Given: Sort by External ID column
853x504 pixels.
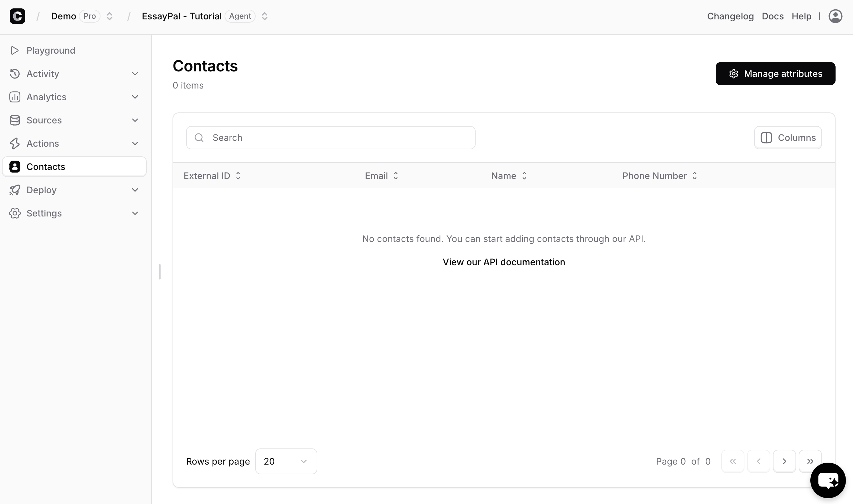Looking at the screenshot, I should click(212, 175).
